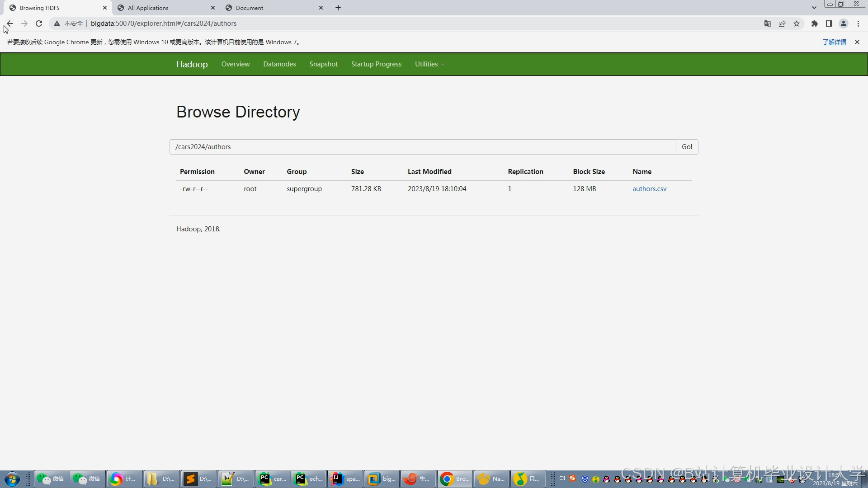Open the Google Translate icon in address bar
Image resolution: width=868 pixels, height=488 pixels.
click(767, 23)
